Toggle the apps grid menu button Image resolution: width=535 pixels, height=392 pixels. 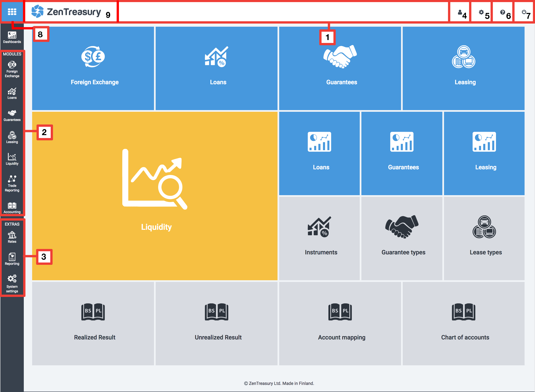point(12,11)
